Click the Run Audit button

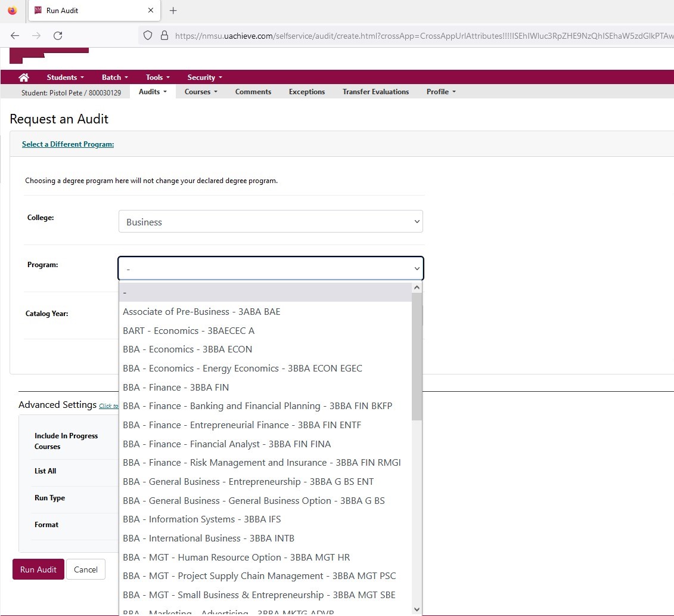coord(38,569)
